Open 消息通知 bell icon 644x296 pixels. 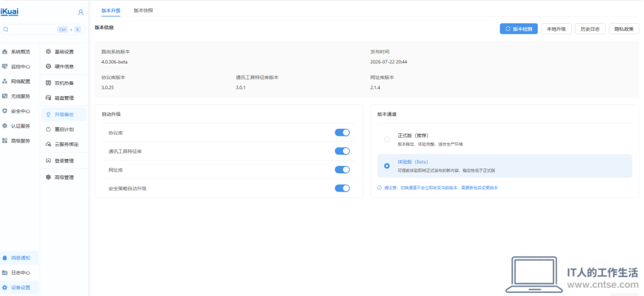[x=5, y=258]
